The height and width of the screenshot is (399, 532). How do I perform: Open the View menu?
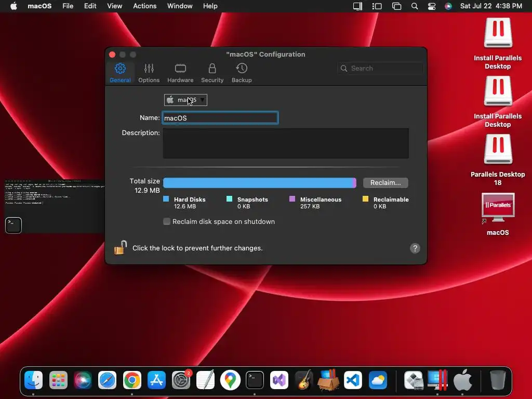point(115,6)
